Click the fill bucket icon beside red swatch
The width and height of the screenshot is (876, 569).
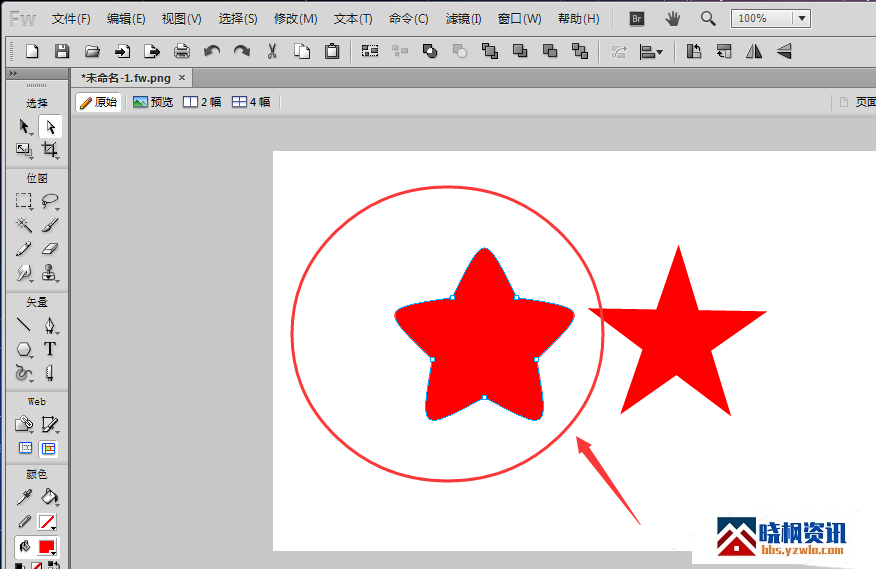[25, 547]
